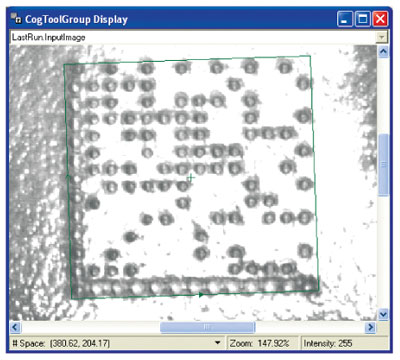Click the Space coordinates readout
The height and width of the screenshot is (360, 400).
click(61, 343)
